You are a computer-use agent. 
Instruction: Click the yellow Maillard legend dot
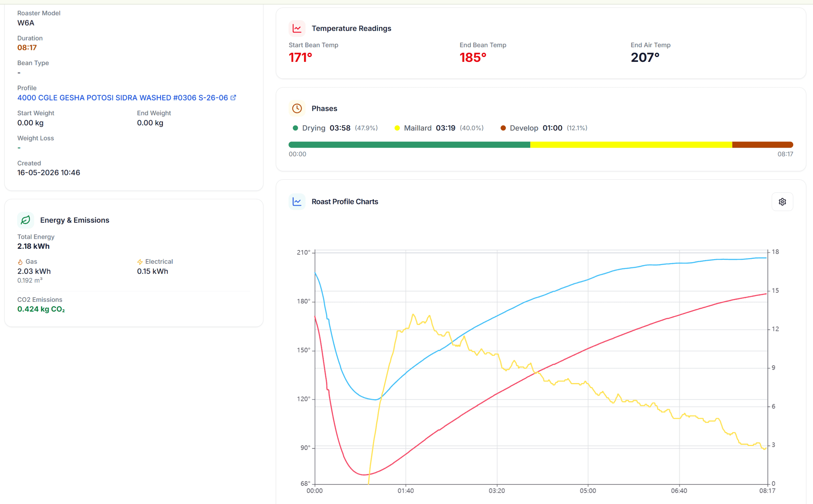[x=397, y=128]
